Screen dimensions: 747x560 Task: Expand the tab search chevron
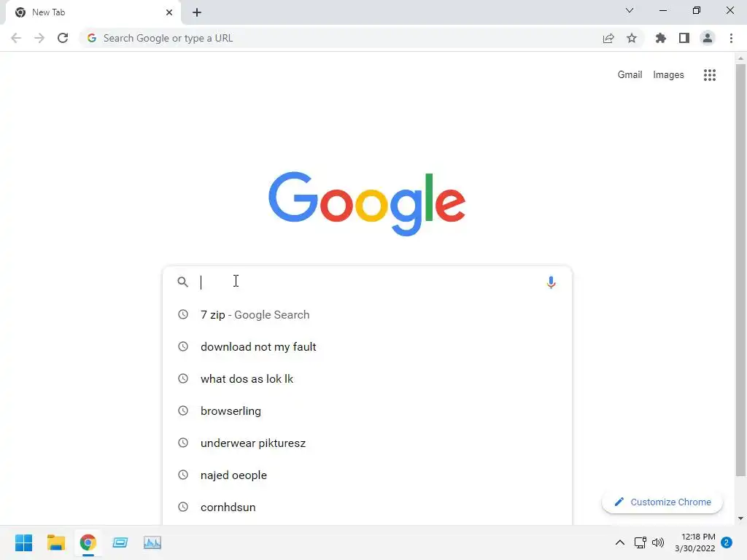coord(630,10)
